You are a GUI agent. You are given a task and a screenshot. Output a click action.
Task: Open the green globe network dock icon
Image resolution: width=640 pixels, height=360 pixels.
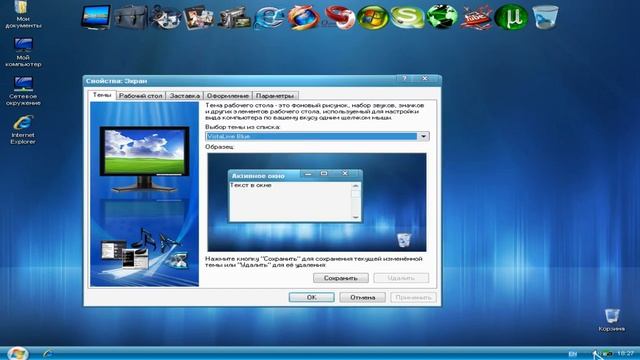point(442,17)
